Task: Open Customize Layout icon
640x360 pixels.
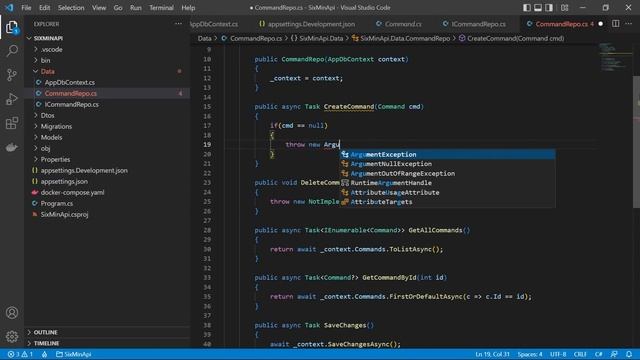Action: (564, 8)
